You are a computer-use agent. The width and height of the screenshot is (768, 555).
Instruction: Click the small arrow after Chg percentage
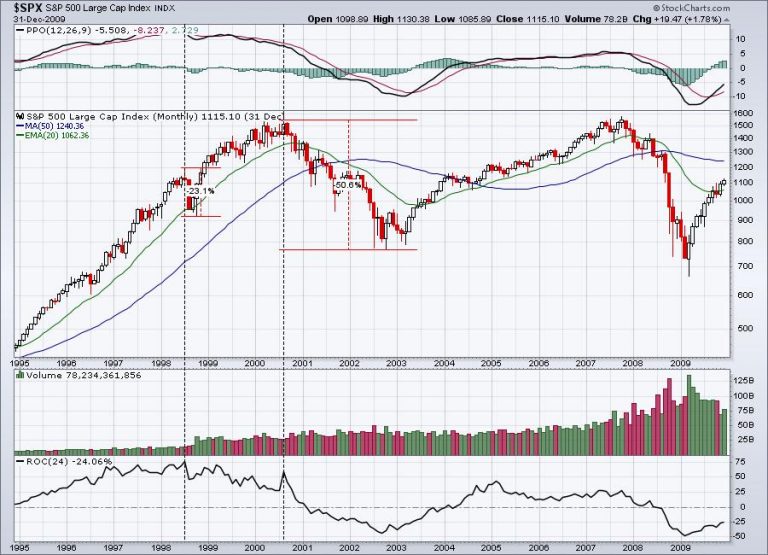[x=727, y=20]
